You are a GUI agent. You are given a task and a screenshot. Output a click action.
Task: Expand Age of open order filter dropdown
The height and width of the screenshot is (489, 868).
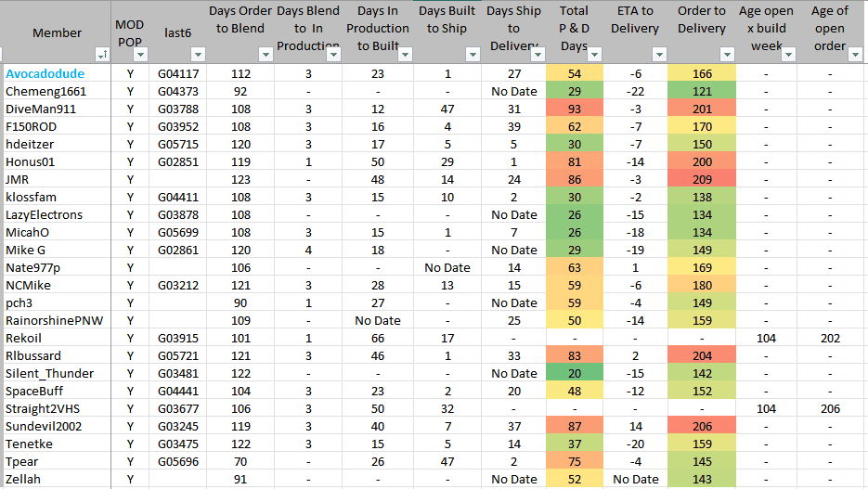pos(854,55)
